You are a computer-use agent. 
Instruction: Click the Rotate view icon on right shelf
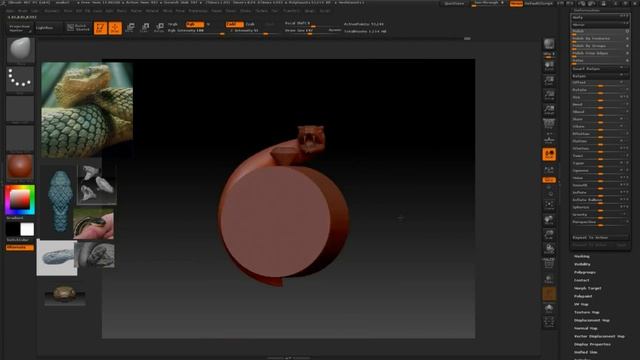tap(549, 249)
